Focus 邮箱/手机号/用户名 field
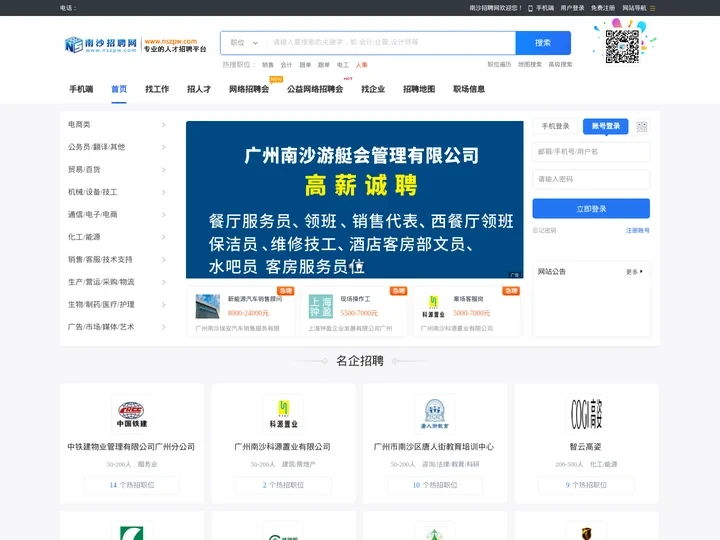Viewport: 720px width, 540px height. pos(591,152)
